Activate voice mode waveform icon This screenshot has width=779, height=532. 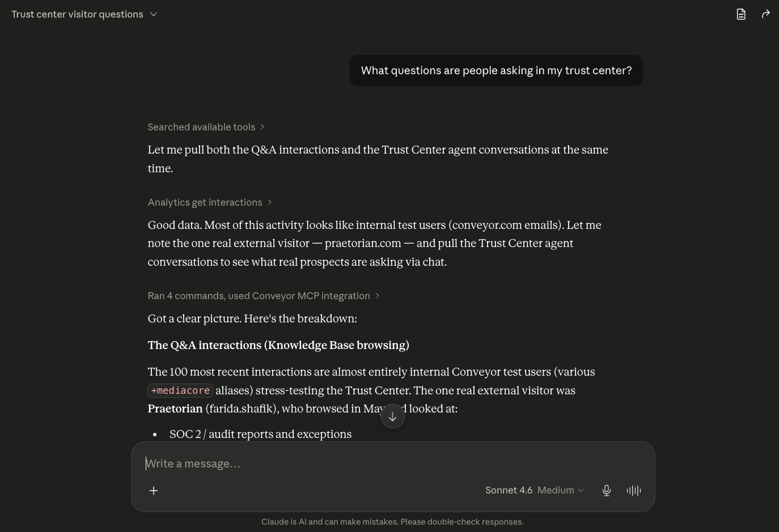tap(634, 491)
